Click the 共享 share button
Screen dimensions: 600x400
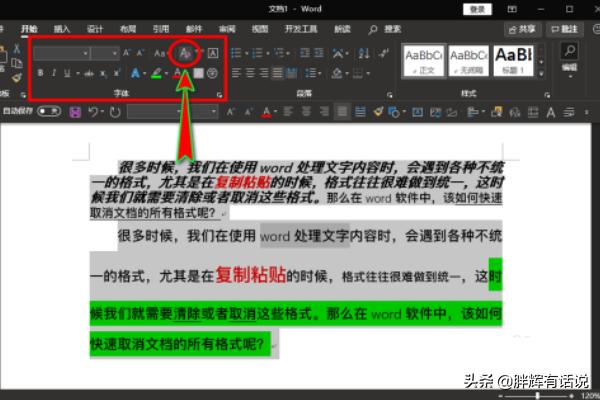(x=523, y=29)
